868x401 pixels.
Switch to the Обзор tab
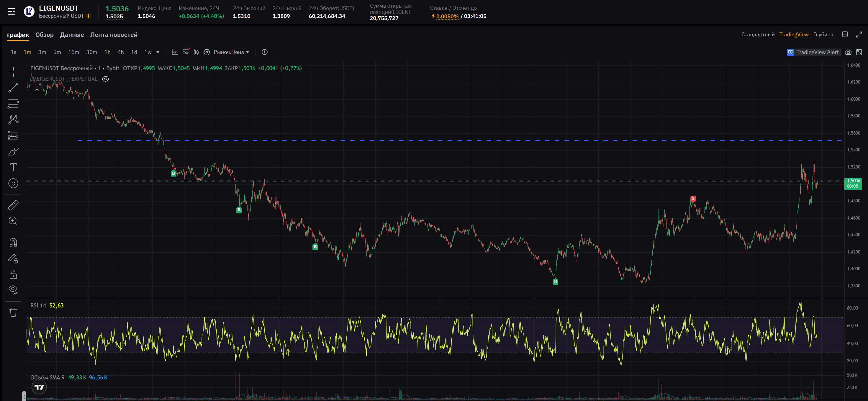(x=45, y=35)
